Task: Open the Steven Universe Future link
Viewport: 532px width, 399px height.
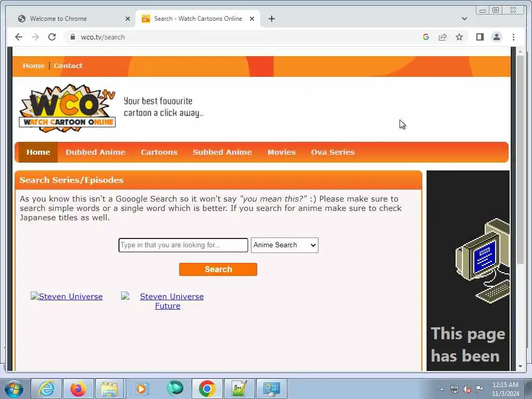Action: tap(171, 301)
